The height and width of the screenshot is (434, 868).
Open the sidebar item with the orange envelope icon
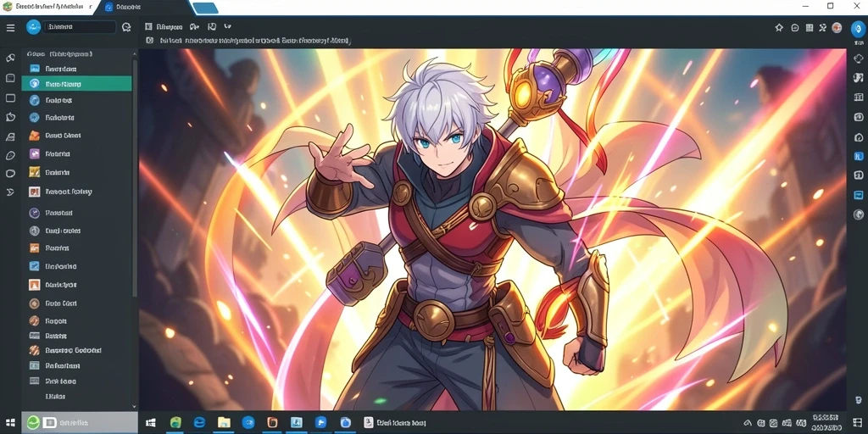pos(34,135)
